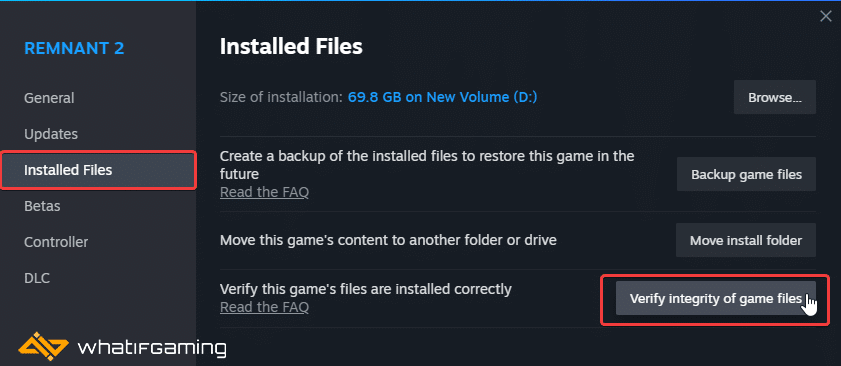This screenshot has height=366, width=841.
Task: Open Read the FAQ link under backup description
Action: point(264,192)
